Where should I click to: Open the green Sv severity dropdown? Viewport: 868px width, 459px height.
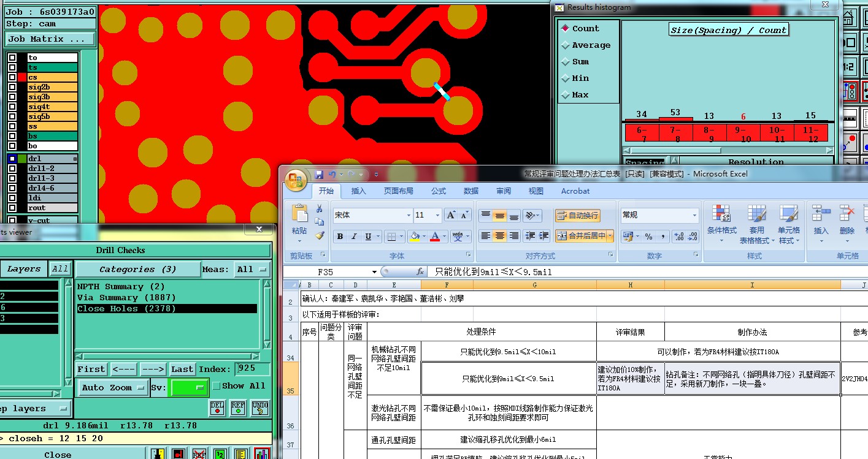pos(188,387)
